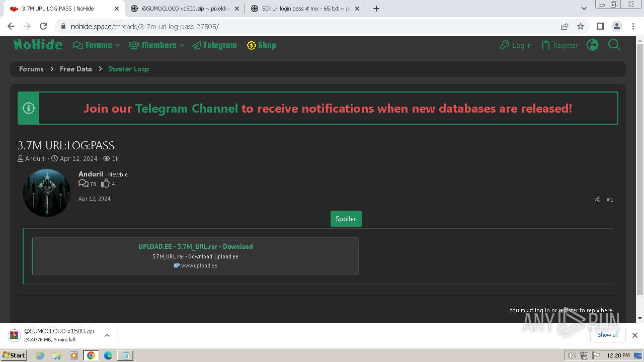644x362 pixels.
Task: Open the Shop navigation link
Action: (261, 45)
